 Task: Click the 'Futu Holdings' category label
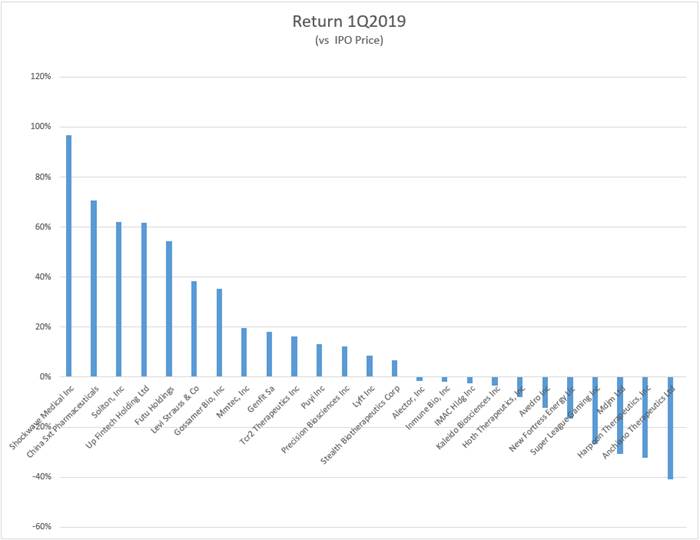click(x=154, y=405)
